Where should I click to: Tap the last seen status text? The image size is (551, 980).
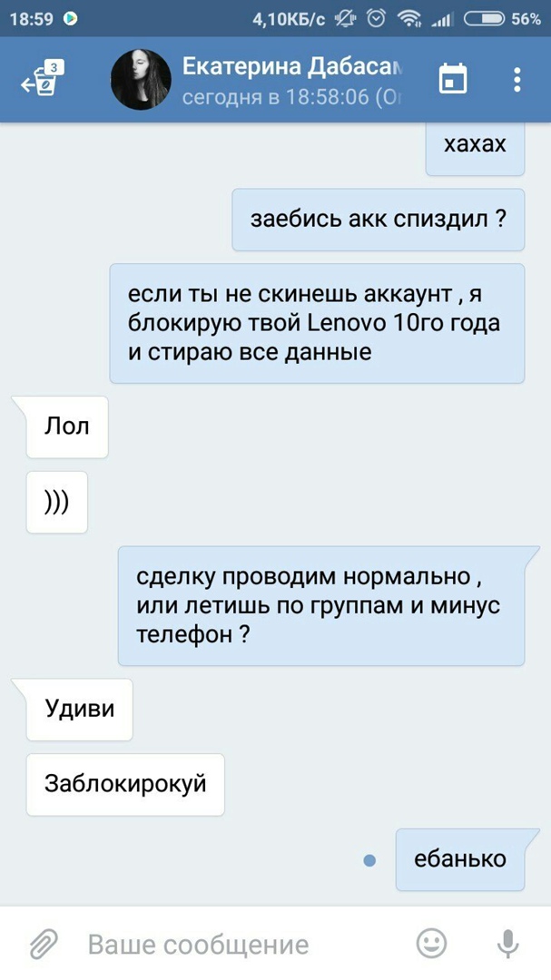pyautogui.click(x=291, y=97)
